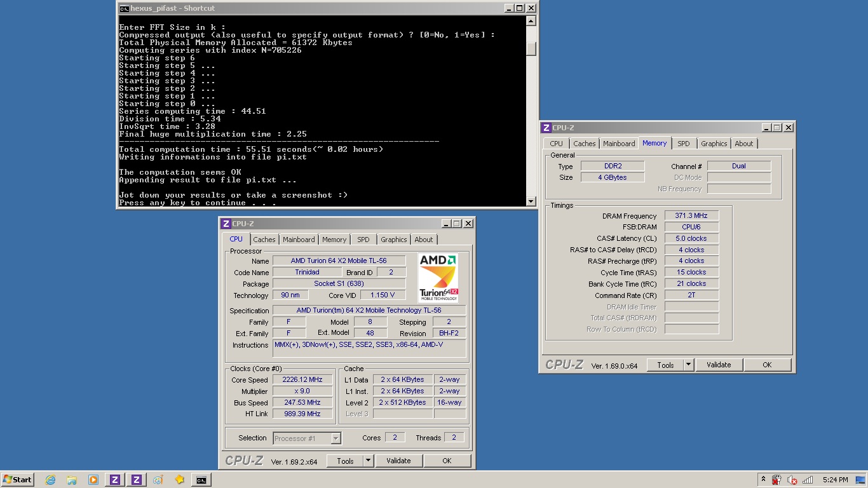Open the network signal tray icon

tap(808, 480)
